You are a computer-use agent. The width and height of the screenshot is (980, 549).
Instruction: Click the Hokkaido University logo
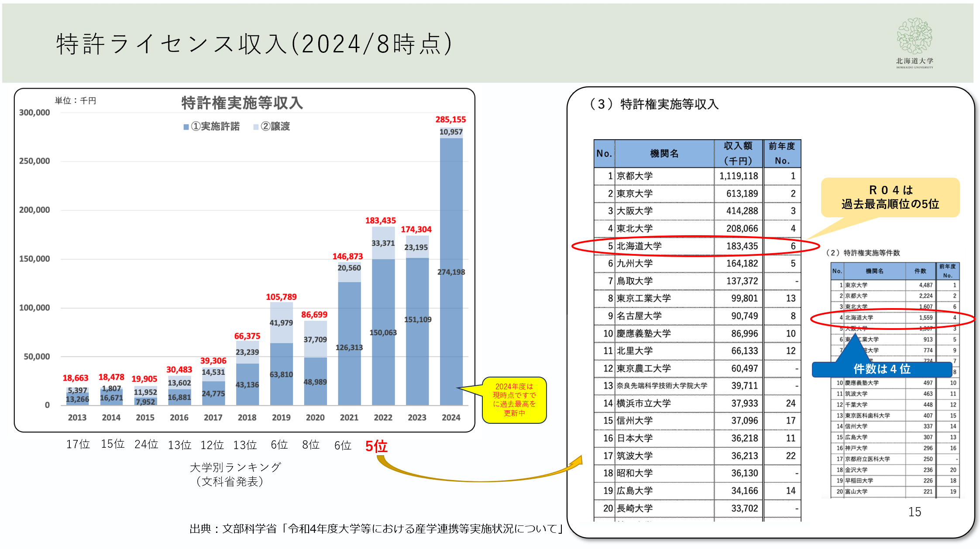click(915, 43)
